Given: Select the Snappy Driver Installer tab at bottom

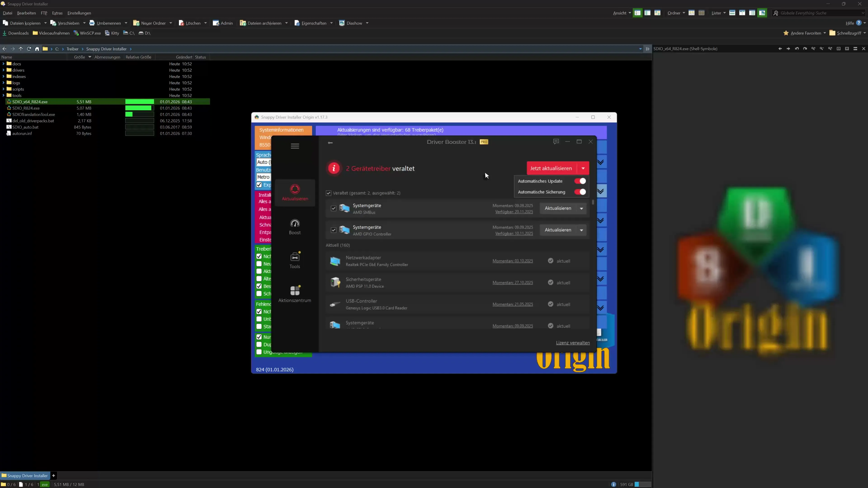Looking at the screenshot, I should [x=25, y=476].
